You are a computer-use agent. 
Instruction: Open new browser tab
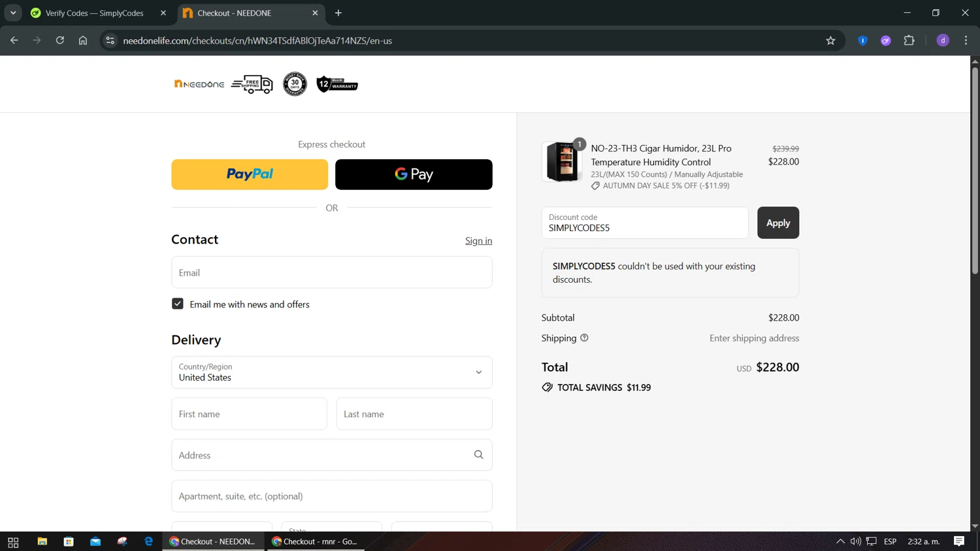[338, 13]
